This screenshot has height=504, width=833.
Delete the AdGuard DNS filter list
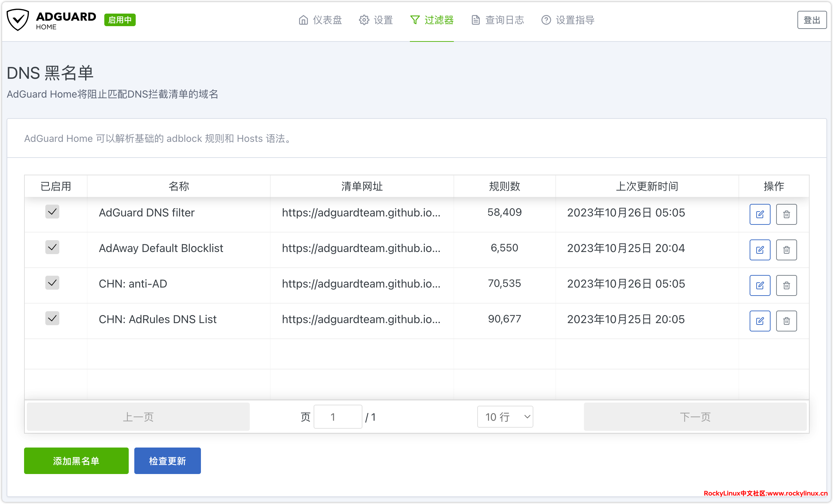pyautogui.click(x=786, y=214)
